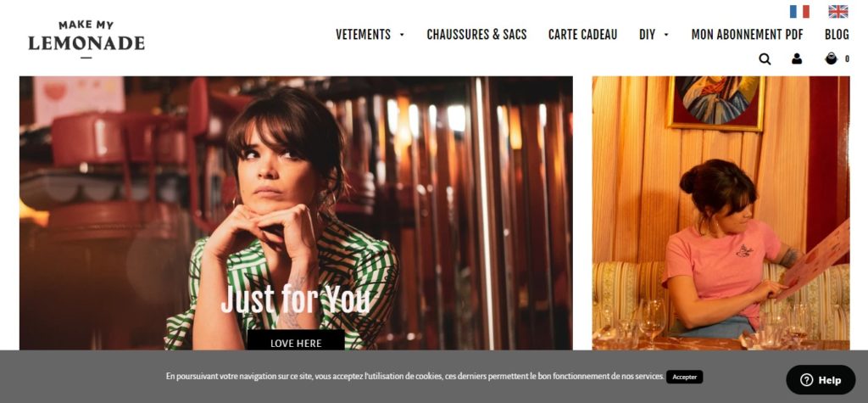This screenshot has height=403, width=868.
Task: Click the Make My Lemonade logo
Action: (86, 39)
